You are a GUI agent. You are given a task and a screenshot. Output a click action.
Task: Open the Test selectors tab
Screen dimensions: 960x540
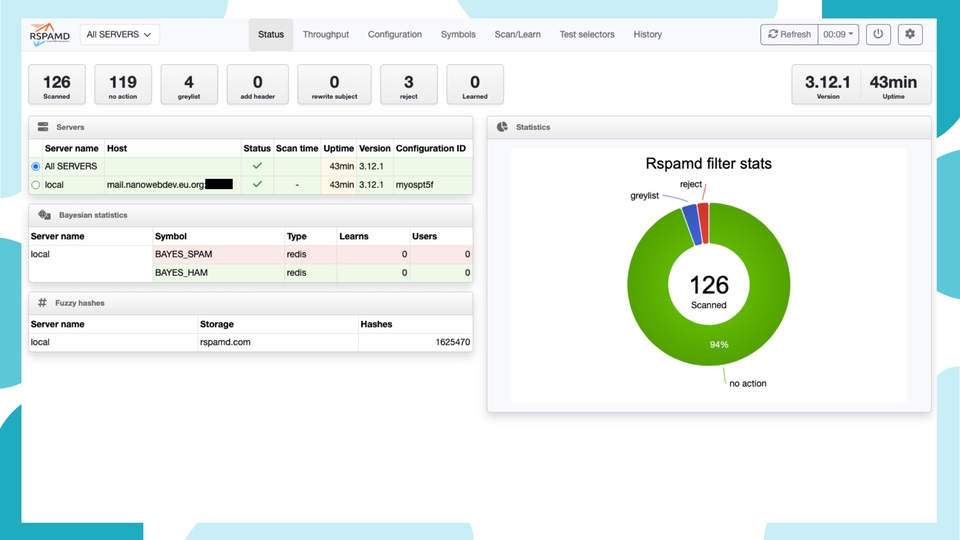pos(587,34)
